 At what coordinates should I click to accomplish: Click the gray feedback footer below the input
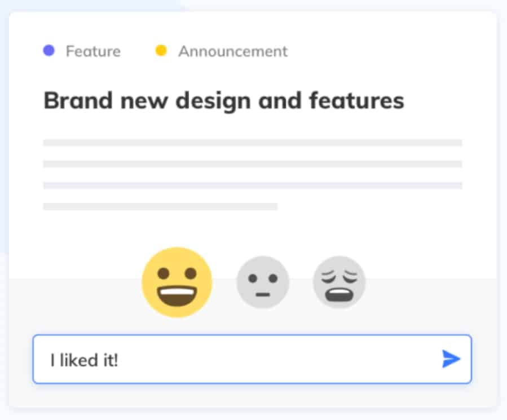coord(252,395)
